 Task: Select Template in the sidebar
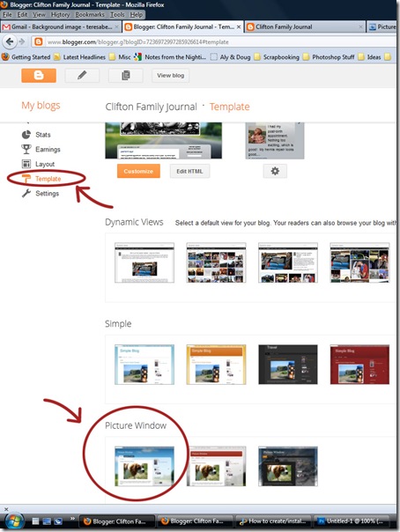(x=48, y=179)
